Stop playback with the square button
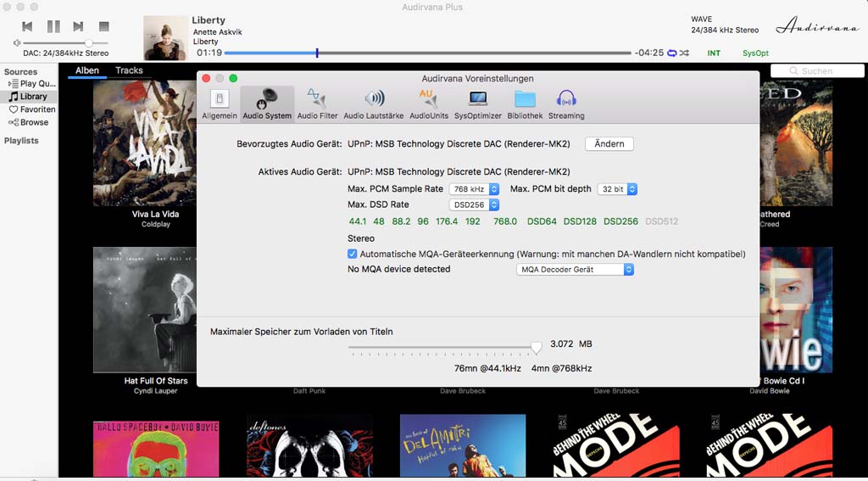 point(103,26)
